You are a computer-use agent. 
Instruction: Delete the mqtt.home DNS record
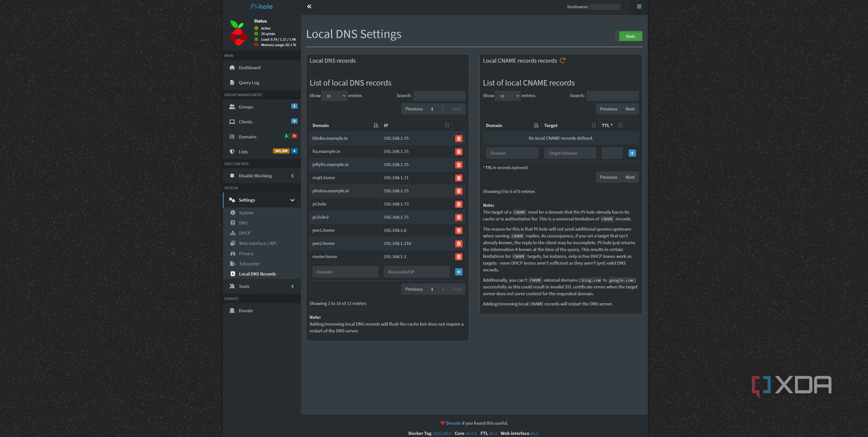pos(458,178)
